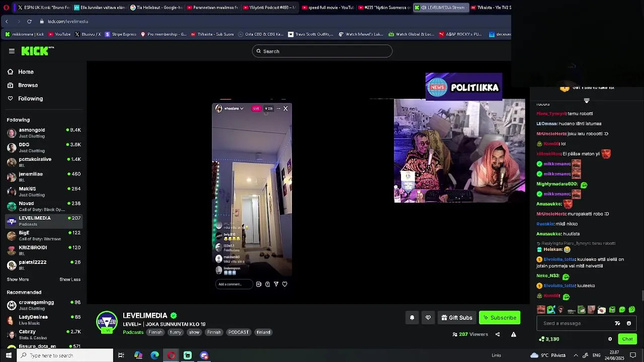Toggle notification bell for LEVELIMEDIA
644x362 pixels.
(412, 318)
